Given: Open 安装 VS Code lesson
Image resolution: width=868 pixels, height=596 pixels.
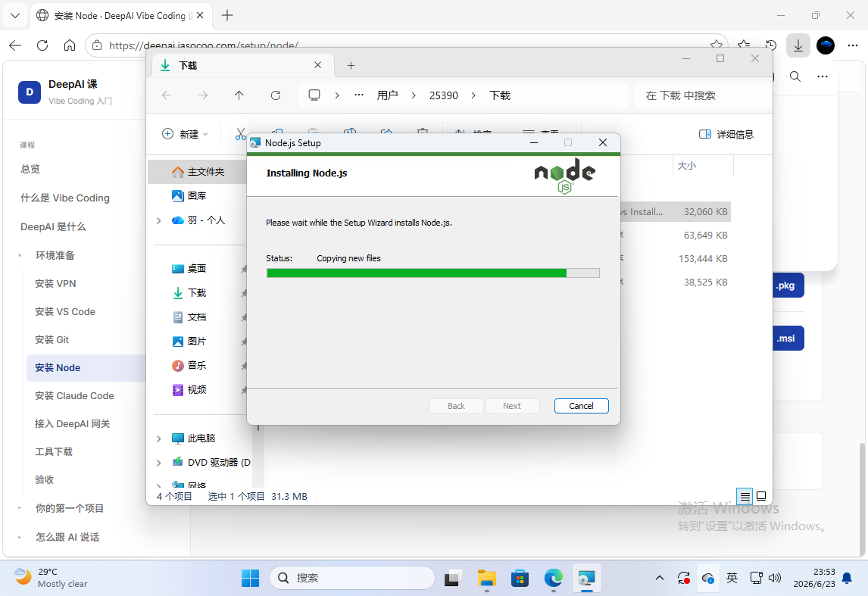Looking at the screenshot, I should click(x=65, y=311).
